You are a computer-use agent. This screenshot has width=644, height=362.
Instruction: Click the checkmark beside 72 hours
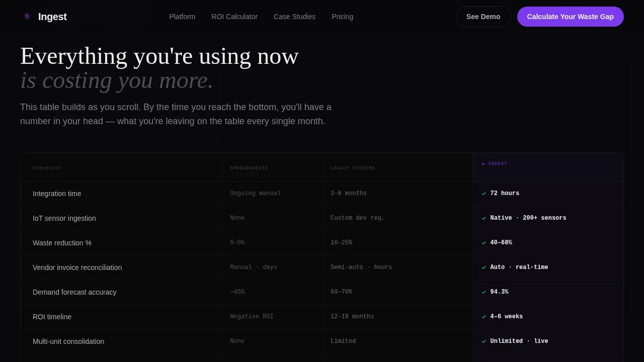point(484,194)
